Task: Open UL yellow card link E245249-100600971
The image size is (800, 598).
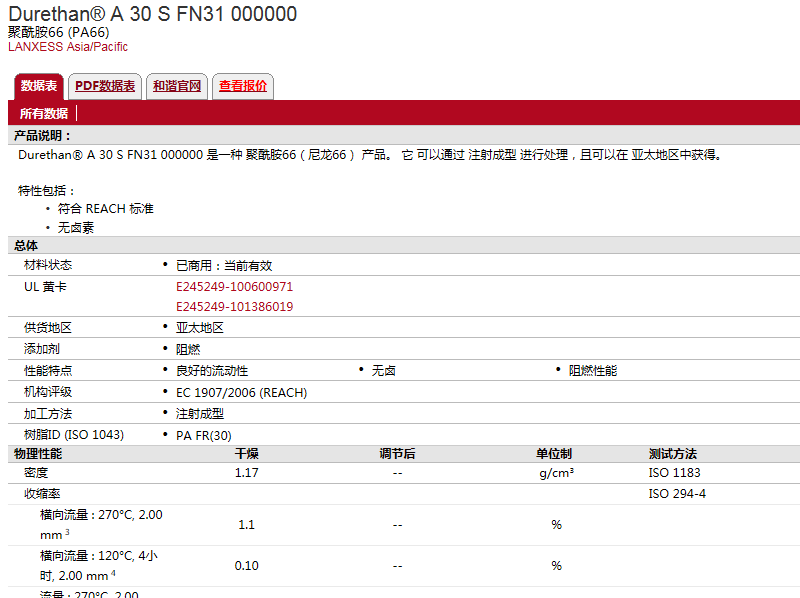Action: tap(235, 287)
